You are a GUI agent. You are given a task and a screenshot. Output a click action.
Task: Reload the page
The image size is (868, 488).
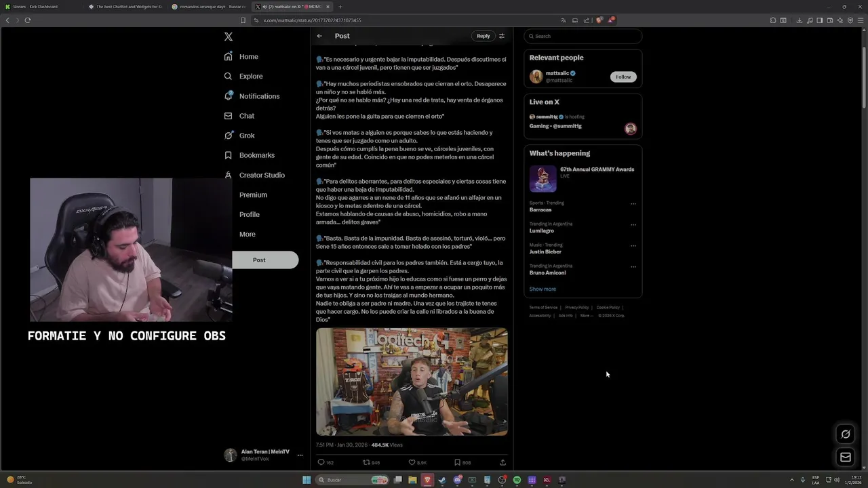coord(28,20)
